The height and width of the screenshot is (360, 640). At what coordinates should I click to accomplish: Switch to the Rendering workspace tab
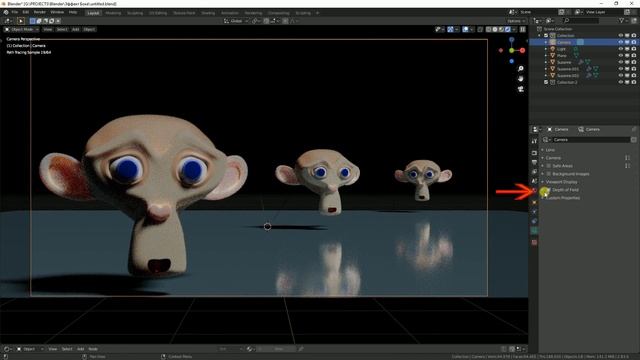(x=253, y=13)
